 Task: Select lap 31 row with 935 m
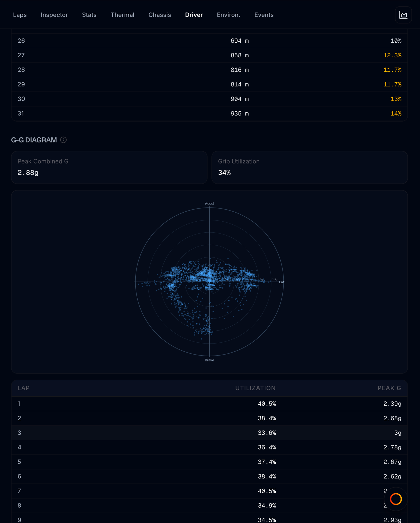pyautogui.click(x=209, y=113)
